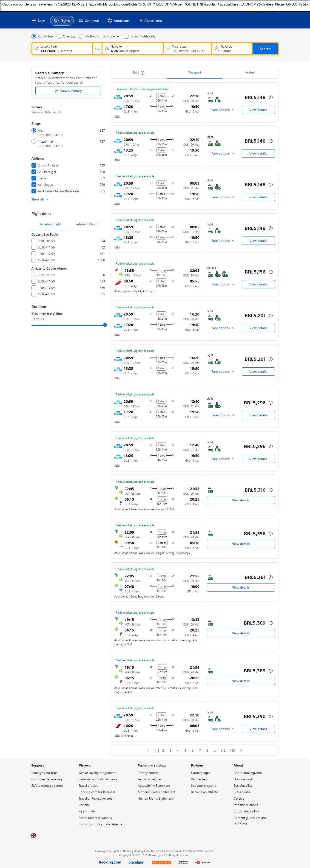
Task: Click the Travel dates field
Action: click(188, 49)
